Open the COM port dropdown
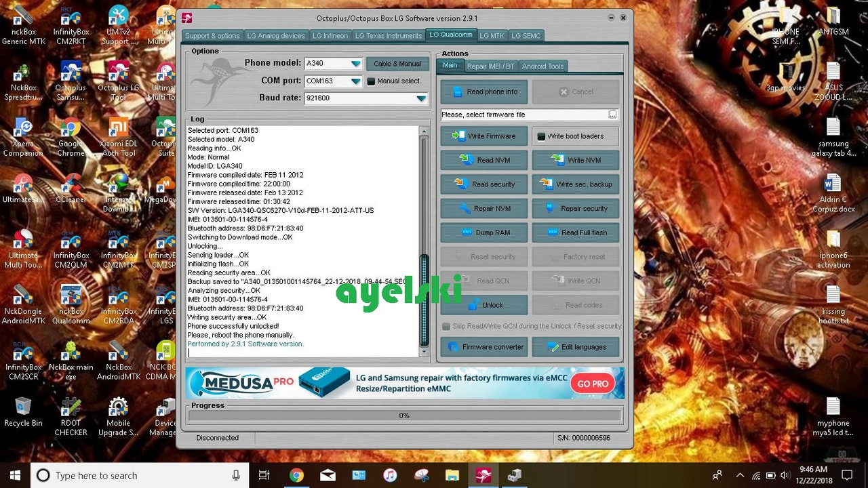Screen dimensions: 868x488 click(x=355, y=81)
